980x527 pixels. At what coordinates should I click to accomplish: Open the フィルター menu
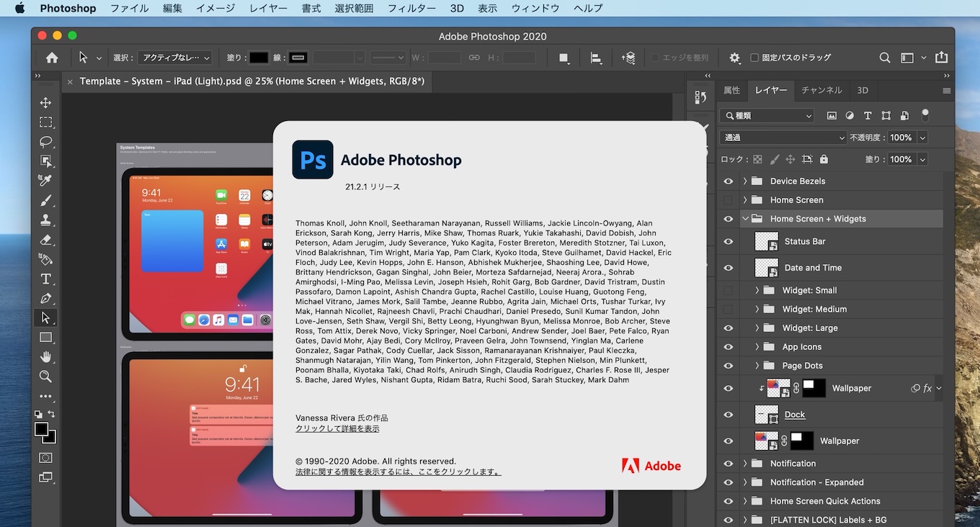[411, 8]
